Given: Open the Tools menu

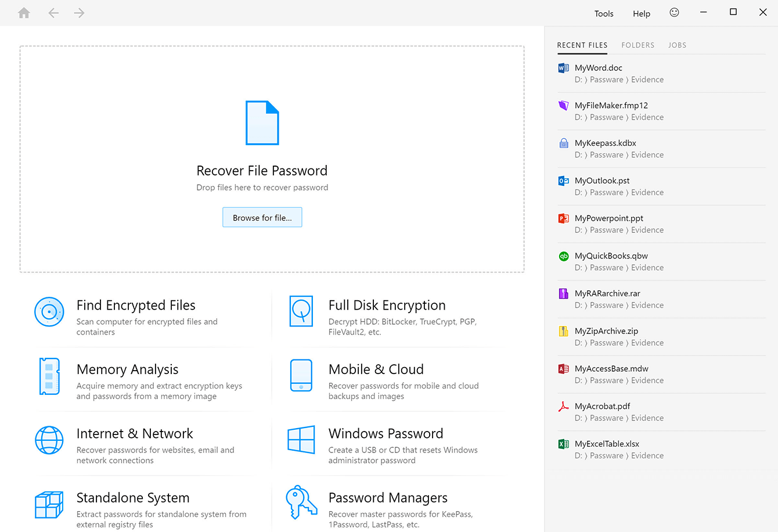Looking at the screenshot, I should pyautogui.click(x=604, y=13).
